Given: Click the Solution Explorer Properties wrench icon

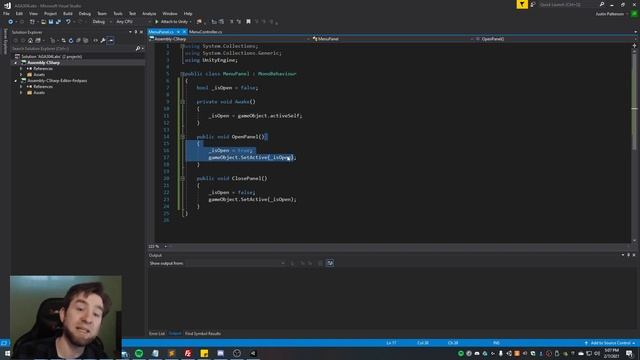Looking at the screenshot, I should point(103,40).
